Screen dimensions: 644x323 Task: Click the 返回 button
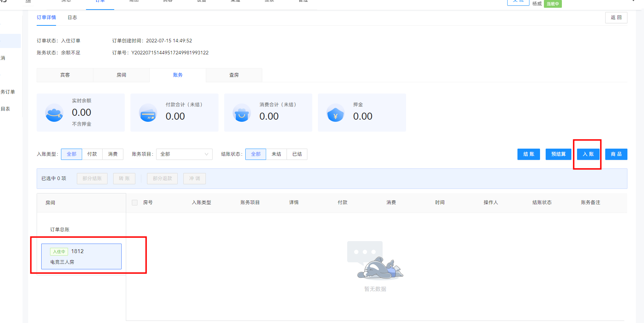coord(616,17)
